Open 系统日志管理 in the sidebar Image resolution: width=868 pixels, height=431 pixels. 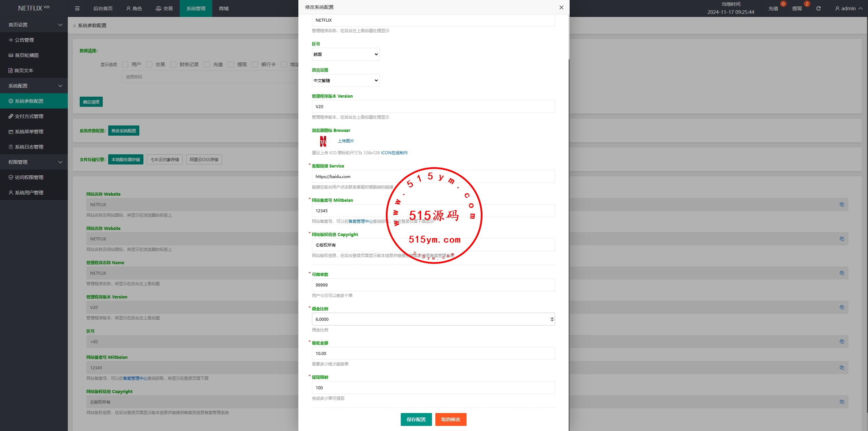(29, 147)
